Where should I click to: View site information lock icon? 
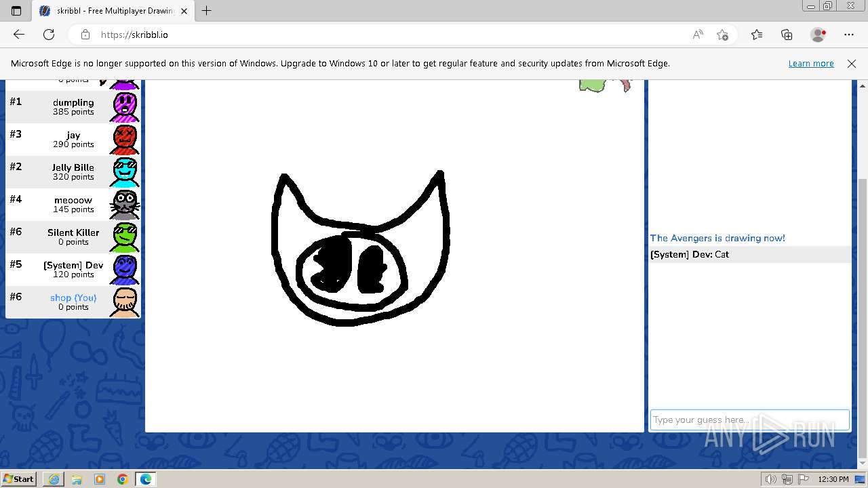click(x=85, y=35)
